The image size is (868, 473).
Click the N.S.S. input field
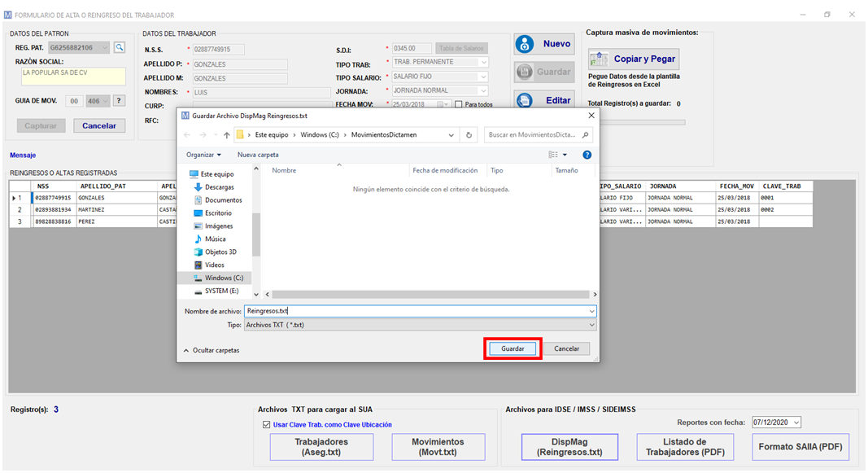pyautogui.click(x=219, y=50)
